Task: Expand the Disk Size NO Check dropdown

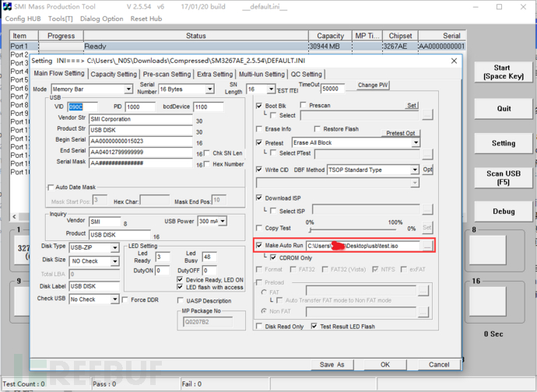Action: (x=114, y=261)
